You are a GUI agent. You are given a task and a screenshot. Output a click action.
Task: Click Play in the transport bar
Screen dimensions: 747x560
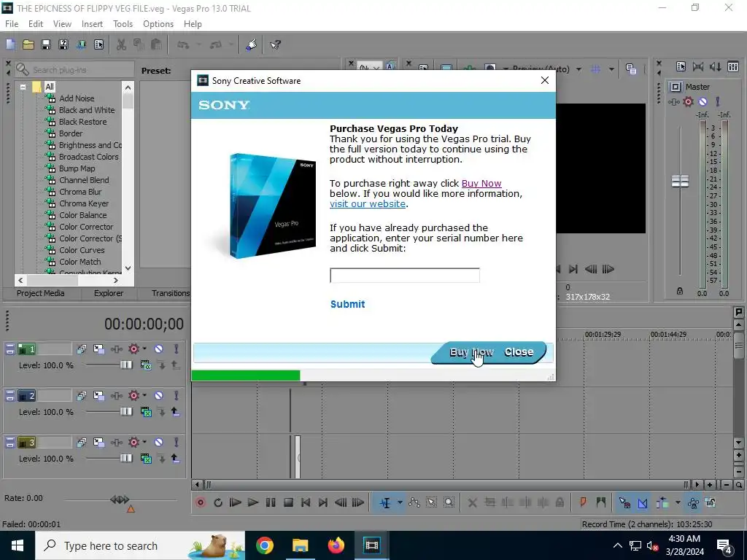[253, 502]
